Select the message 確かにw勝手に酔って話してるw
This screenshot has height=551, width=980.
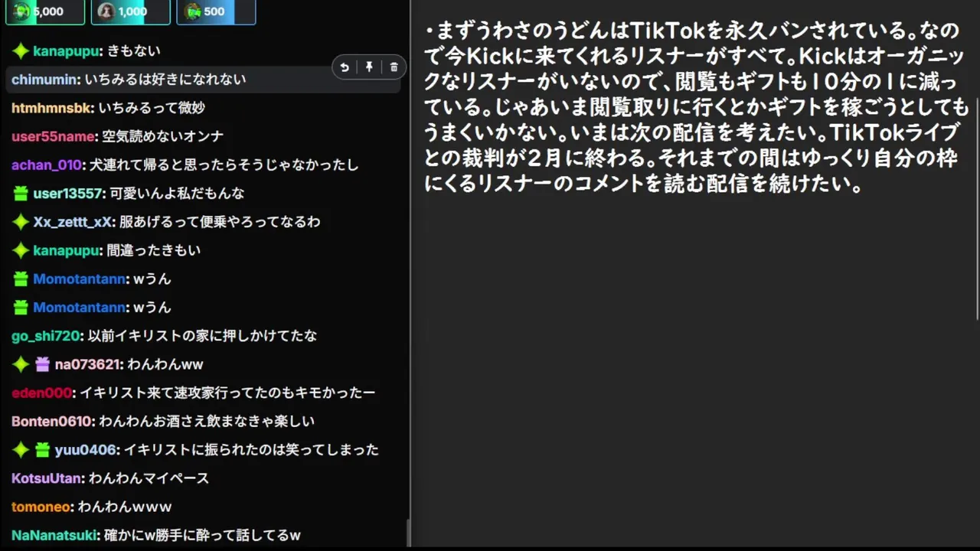point(202,535)
